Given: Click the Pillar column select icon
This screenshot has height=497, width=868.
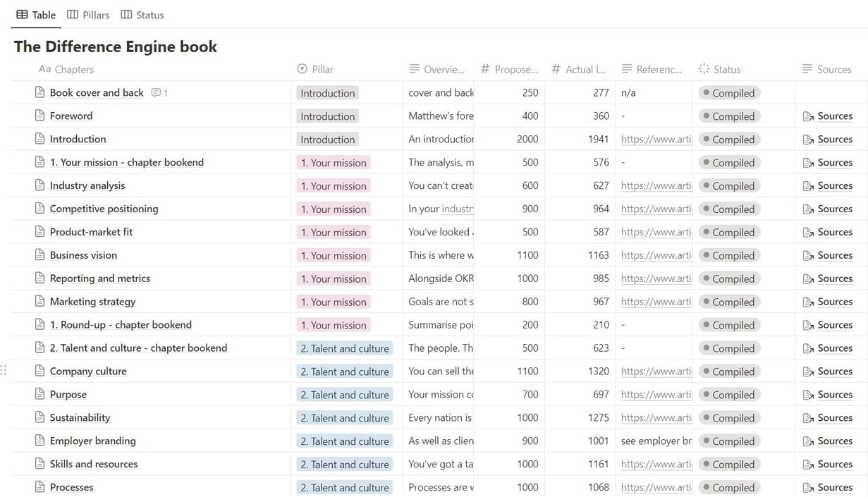Looking at the screenshot, I should (302, 69).
